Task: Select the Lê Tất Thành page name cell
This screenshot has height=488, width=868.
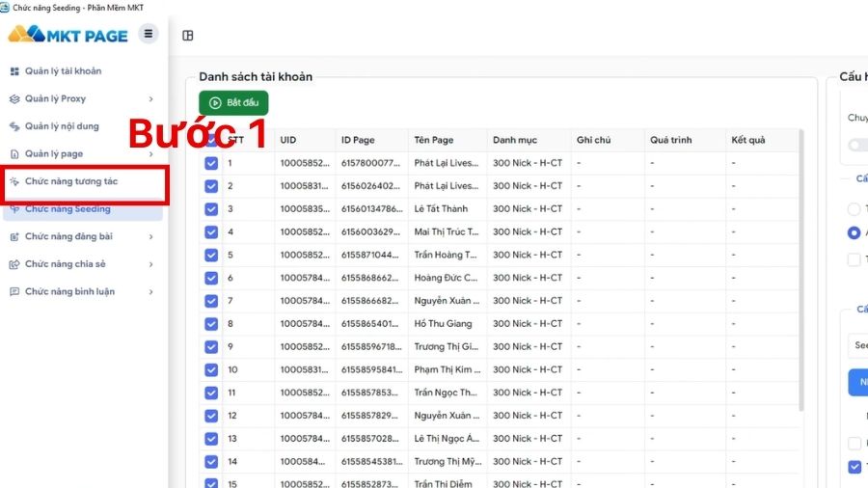Action: 441,209
